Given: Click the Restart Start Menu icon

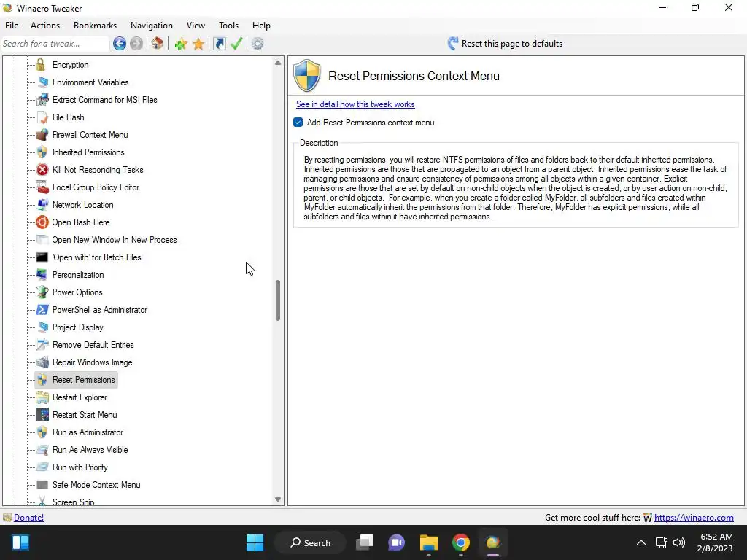Looking at the screenshot, I should point(42,415).
